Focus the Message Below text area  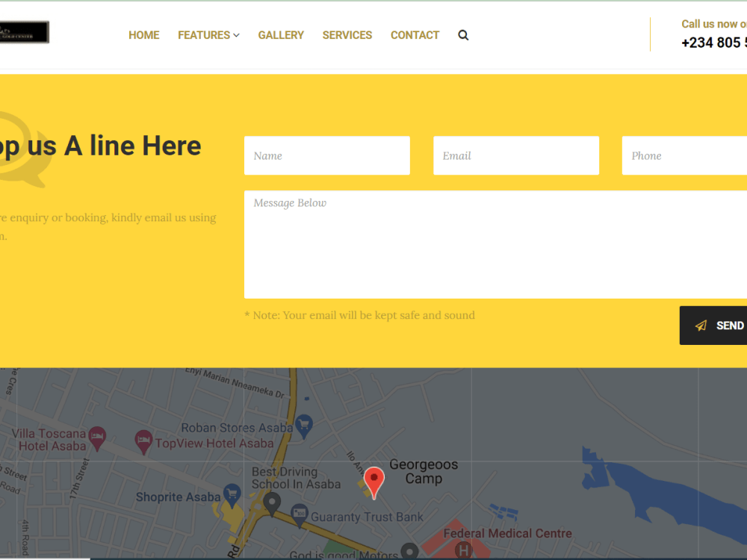495,245
